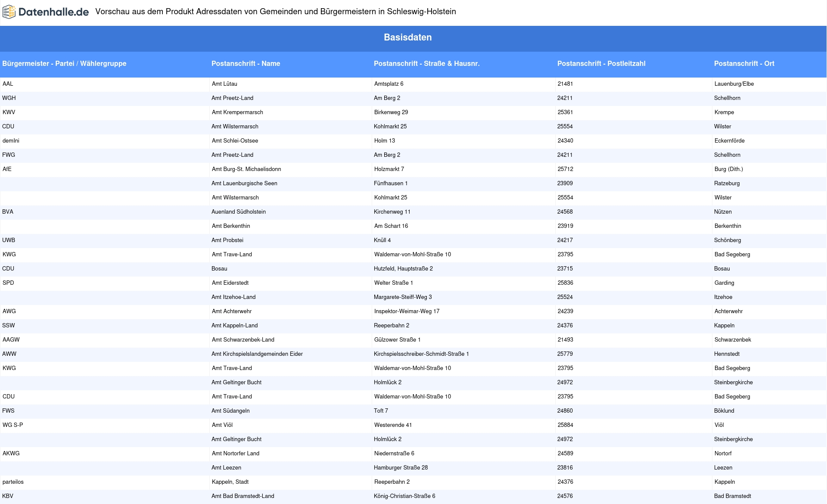Click the Basisdaten section header
This screenshot has width=827, height=504.
[408, 37]
